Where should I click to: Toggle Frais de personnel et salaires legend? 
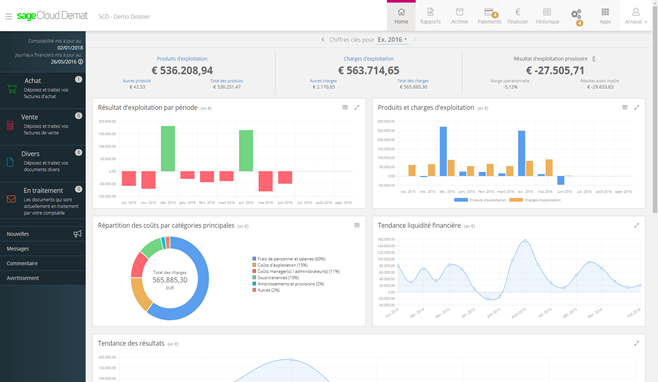[289, 259]
